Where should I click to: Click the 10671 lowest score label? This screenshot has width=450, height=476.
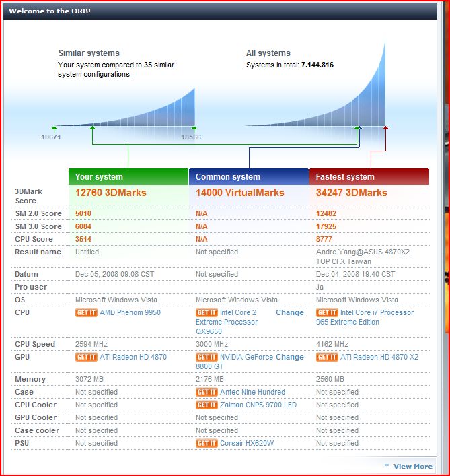51,137
